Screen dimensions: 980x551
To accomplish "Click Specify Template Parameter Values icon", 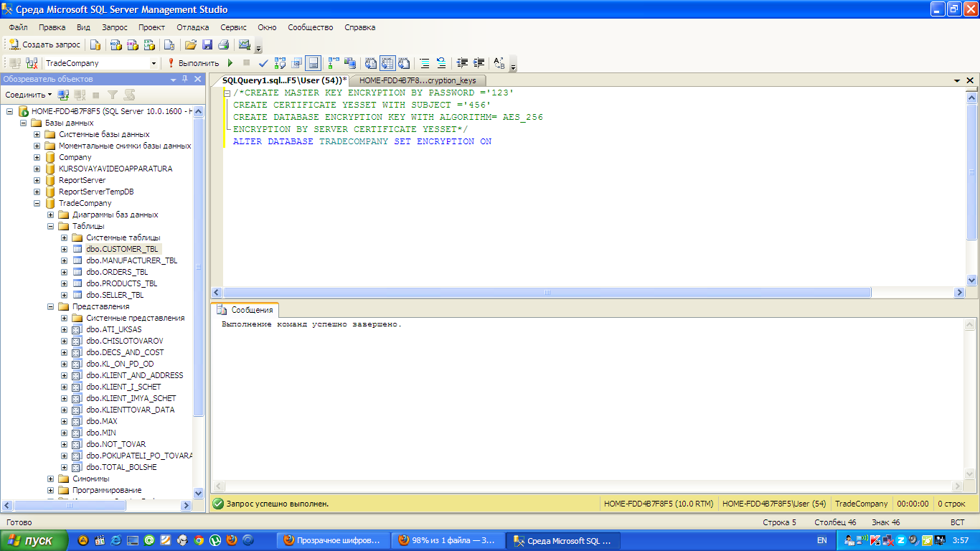I will click(499, 63).
